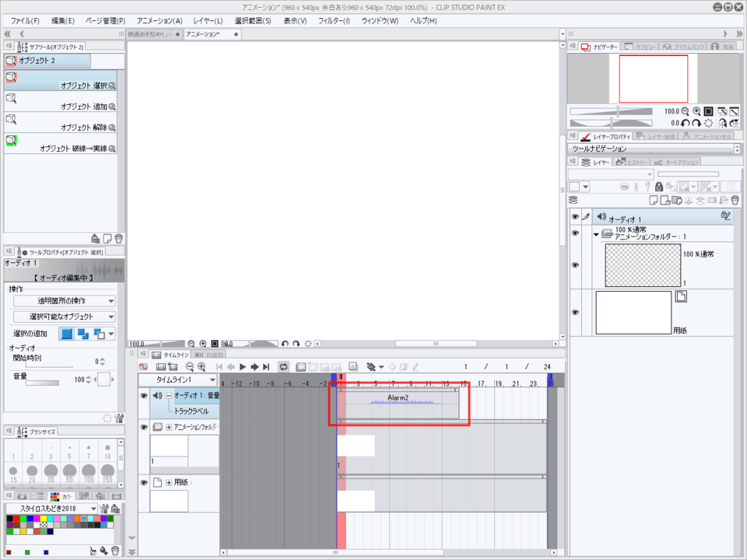
Task: Click rotate left icon in the Navigator
Action: 685,123
